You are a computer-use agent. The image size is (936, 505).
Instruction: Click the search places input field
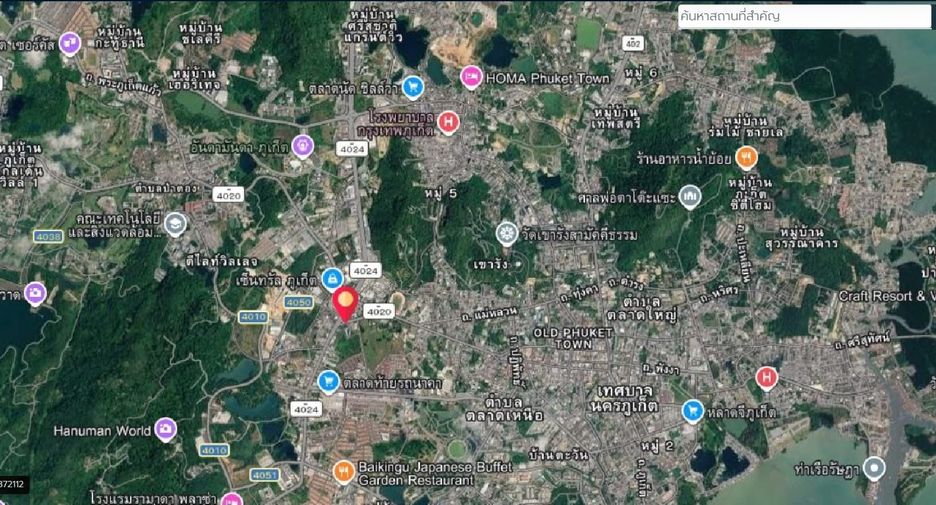tap(803, 16)
